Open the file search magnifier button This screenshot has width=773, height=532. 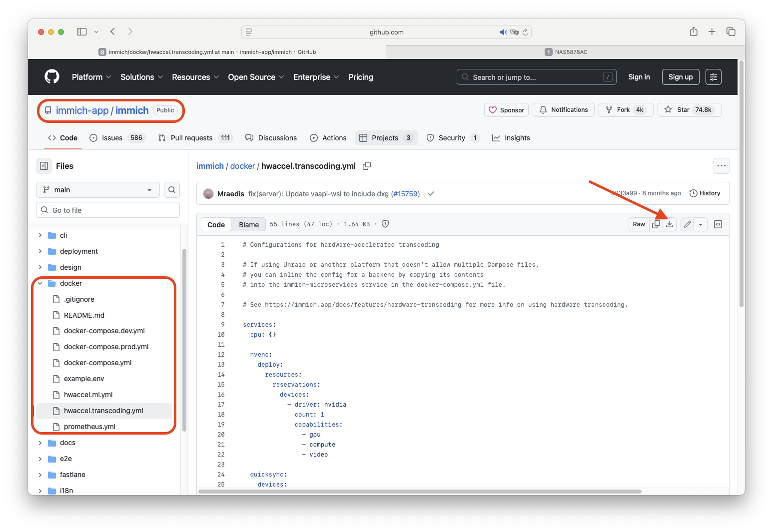pos(172,190)
